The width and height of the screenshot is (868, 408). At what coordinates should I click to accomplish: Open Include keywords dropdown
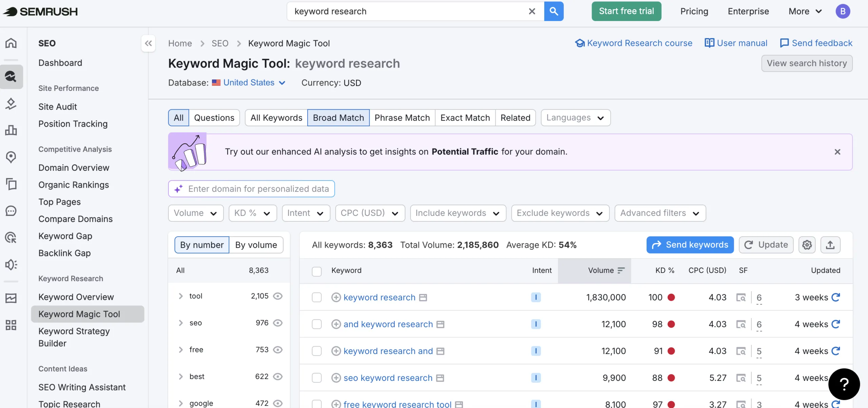[x=458, y=213]
